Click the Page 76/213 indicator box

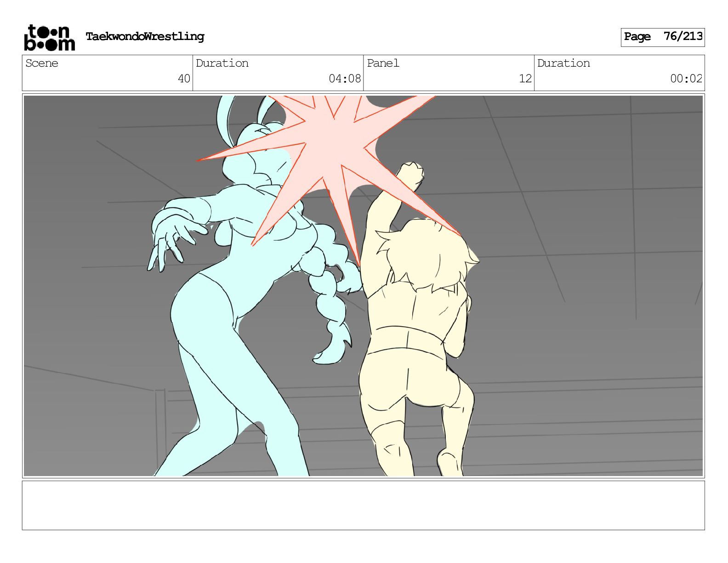[x=662, y=37]
